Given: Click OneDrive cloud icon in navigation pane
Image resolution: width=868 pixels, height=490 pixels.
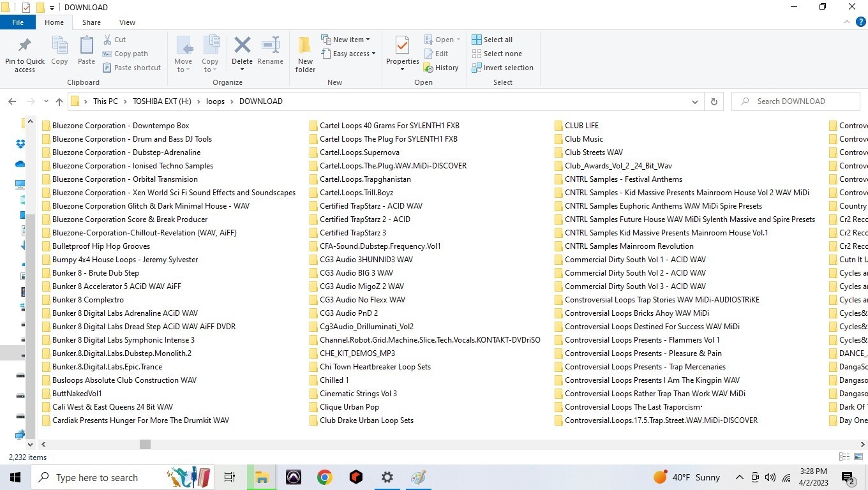Looking at the screenshot, I should [x=20, y=164].
